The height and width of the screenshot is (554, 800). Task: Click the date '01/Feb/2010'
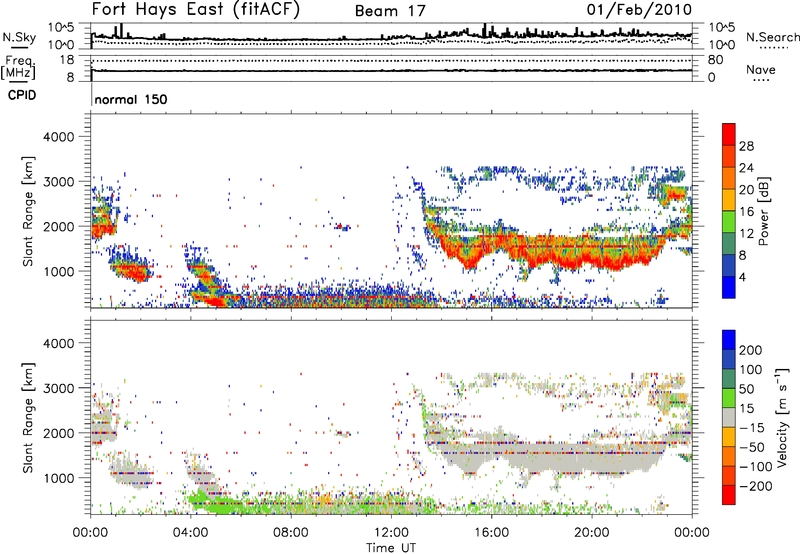(639, 10)
